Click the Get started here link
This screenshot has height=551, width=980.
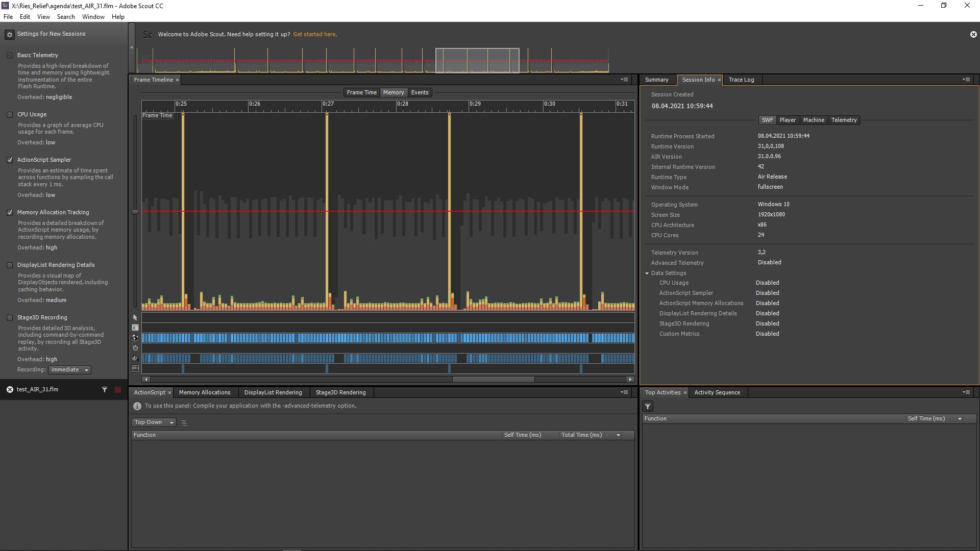click(314, 34)
